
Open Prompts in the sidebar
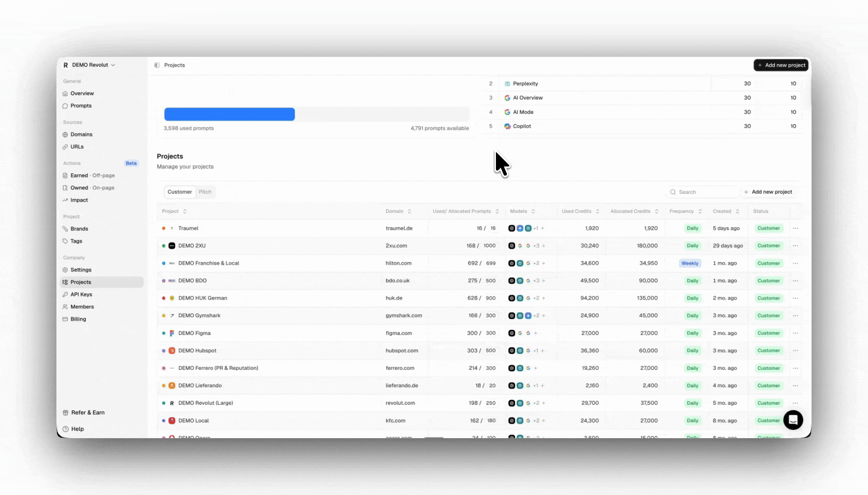pyautogui.click(x=81, y=106)
